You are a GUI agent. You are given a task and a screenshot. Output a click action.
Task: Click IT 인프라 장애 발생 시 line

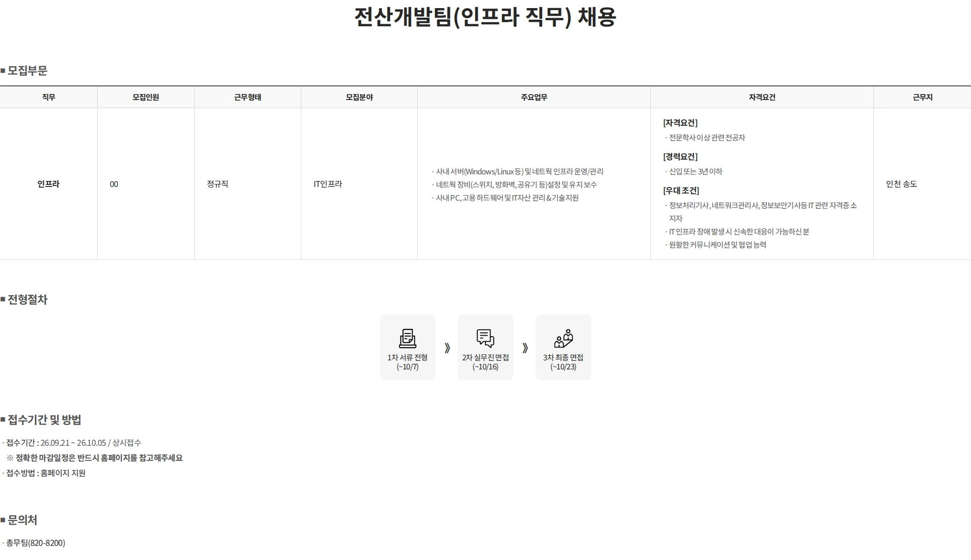[737, 231]
